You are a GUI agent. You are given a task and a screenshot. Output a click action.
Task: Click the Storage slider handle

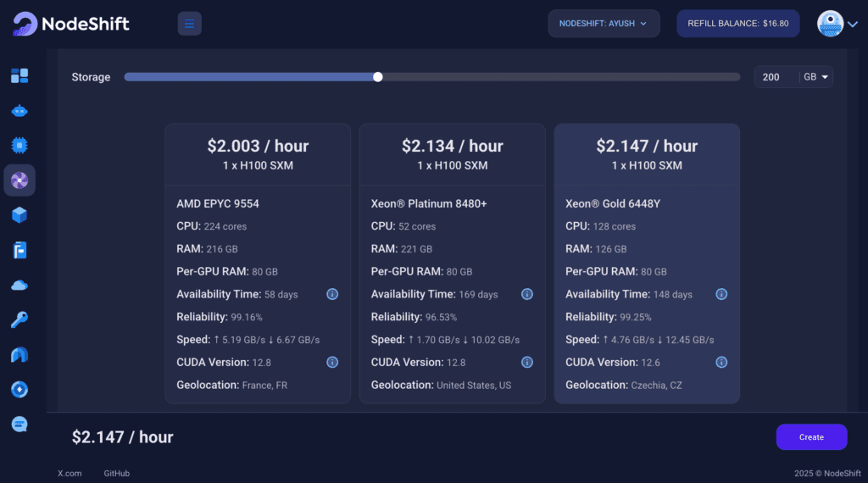[x=378, y=77]
